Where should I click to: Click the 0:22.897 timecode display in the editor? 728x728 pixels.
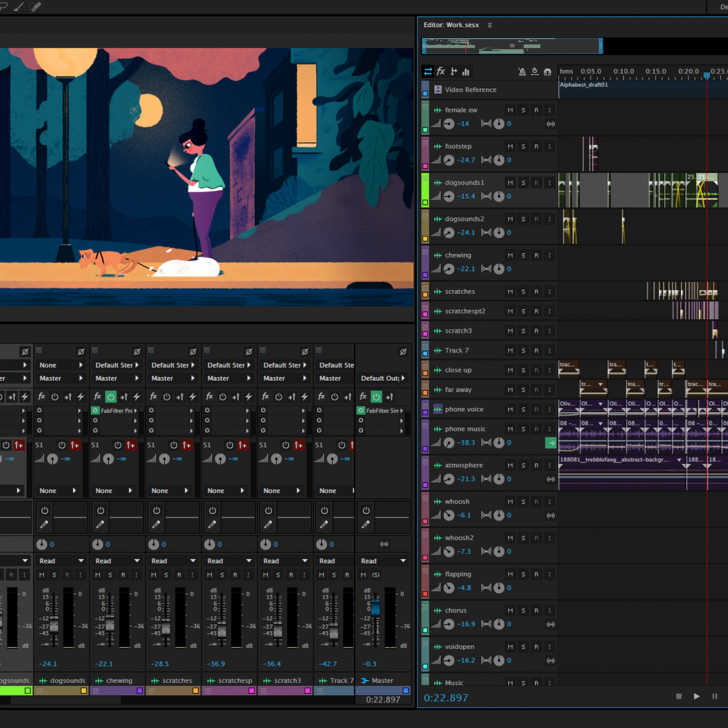point(446,698)
